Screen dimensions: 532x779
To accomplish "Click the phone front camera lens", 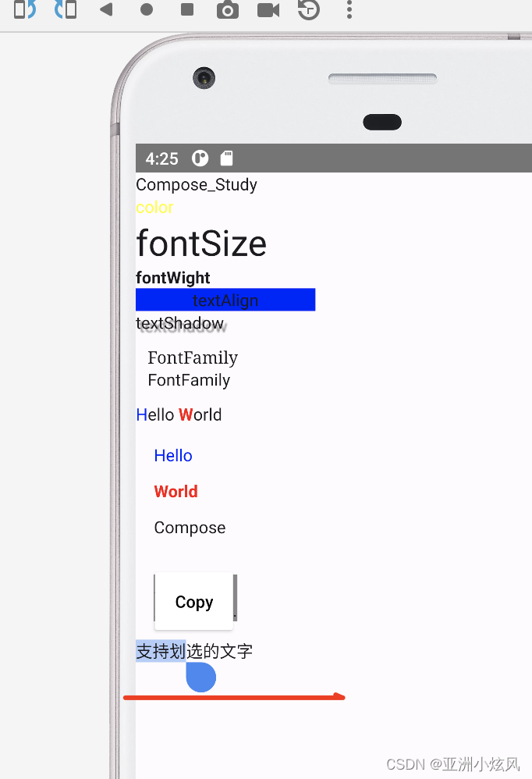I will [204, 78].
